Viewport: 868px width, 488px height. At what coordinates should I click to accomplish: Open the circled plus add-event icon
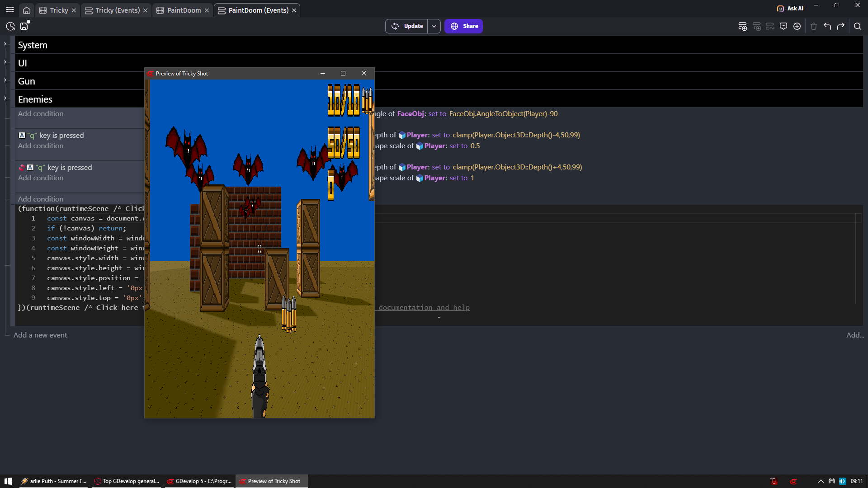[x=797, y=26]
